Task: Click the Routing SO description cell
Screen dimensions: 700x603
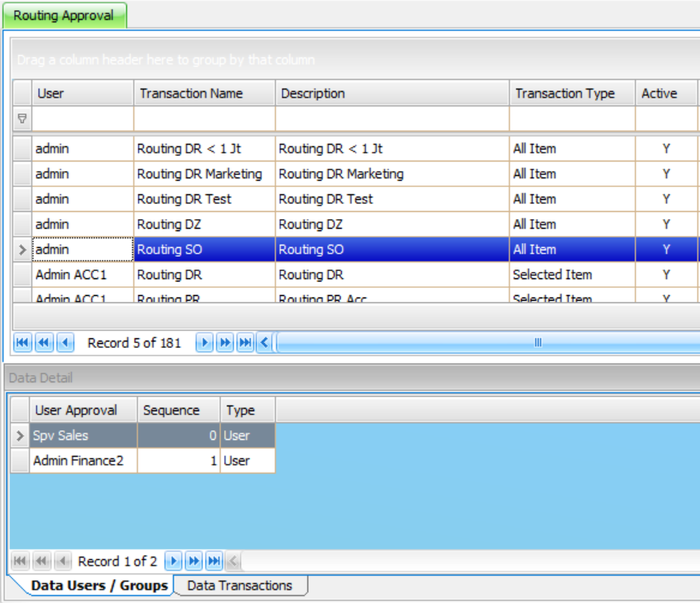Action: (x=393, y=250)
